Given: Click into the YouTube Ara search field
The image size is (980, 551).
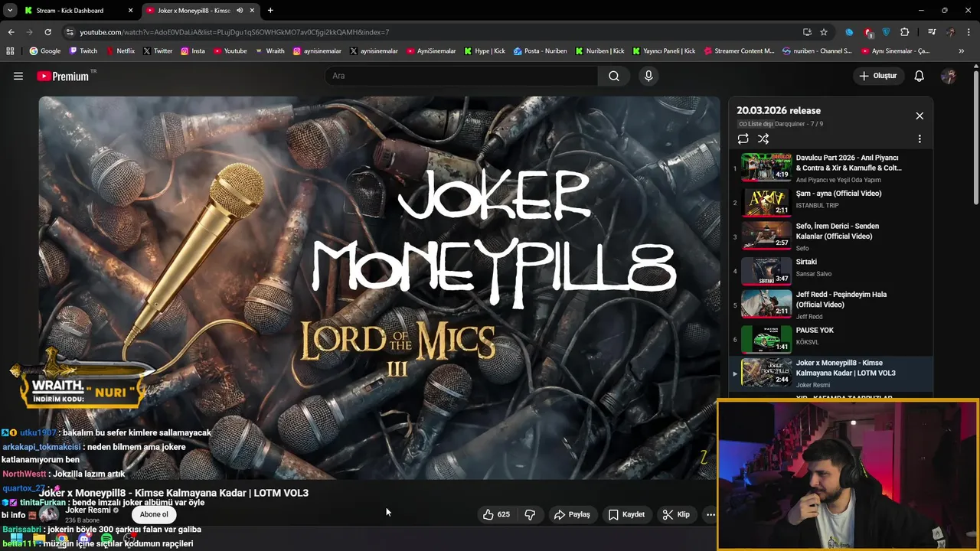Looking at the screenshot, I should tap(462, 76).
